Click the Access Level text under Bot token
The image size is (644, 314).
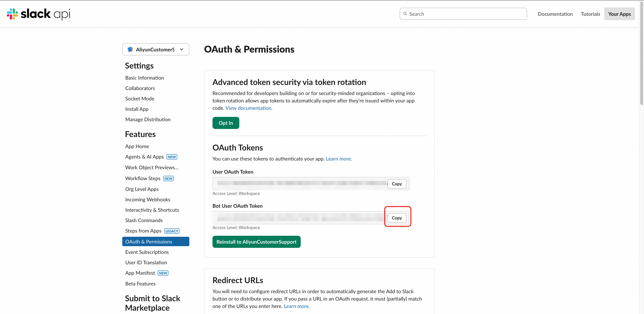pyautogui.click(x=236, y=227)
